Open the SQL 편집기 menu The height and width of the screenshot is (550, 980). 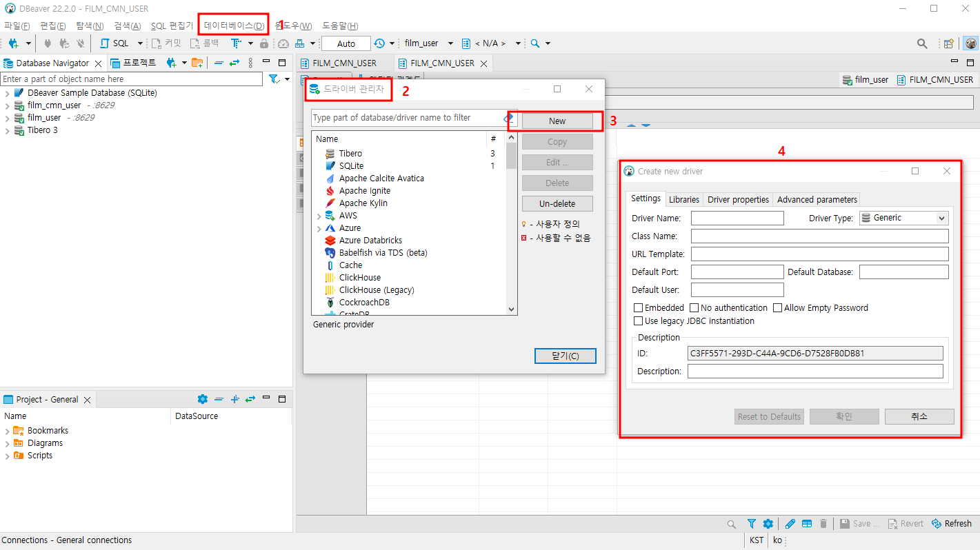[172, 26]
